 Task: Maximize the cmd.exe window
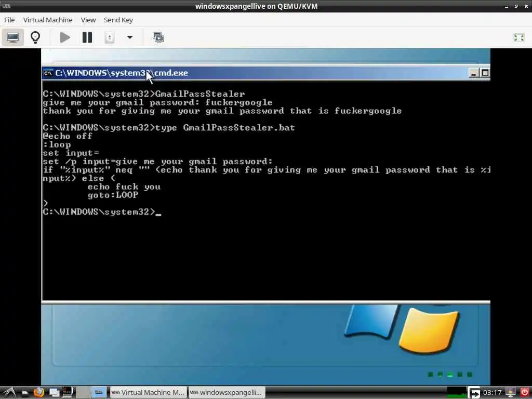point(485,73)
